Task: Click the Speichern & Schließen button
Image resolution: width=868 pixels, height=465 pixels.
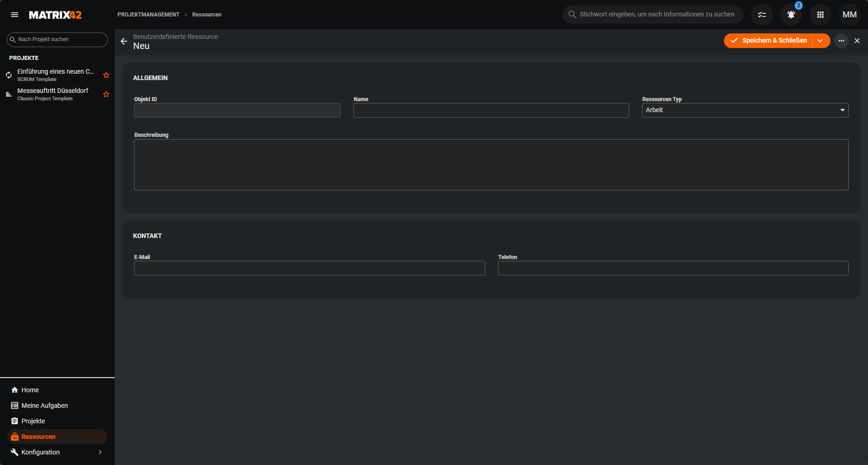Action: [x=769, y=41]
